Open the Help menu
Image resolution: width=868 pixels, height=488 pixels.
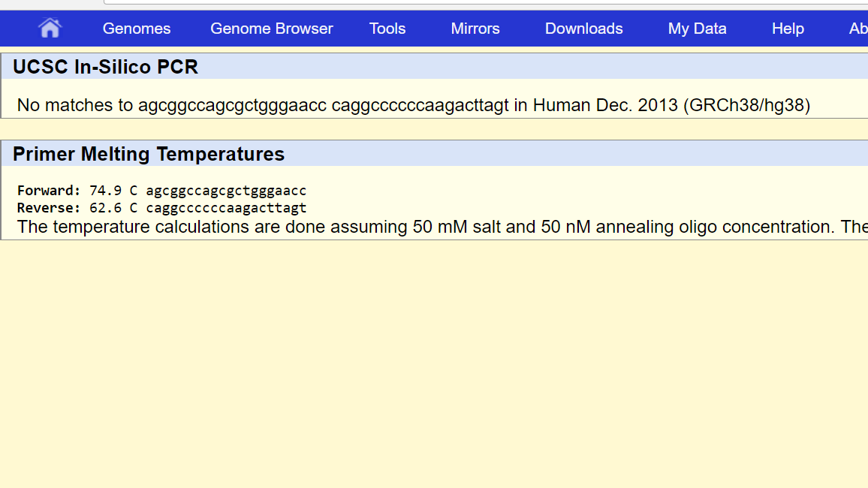(788, 29)
